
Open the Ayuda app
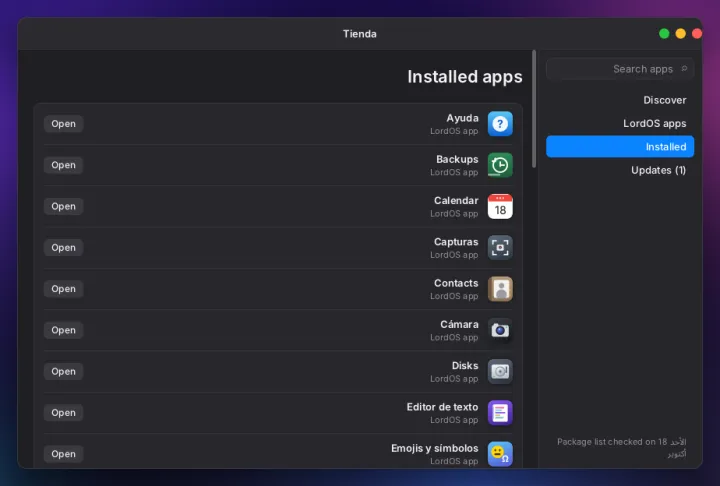pos(63,124)
